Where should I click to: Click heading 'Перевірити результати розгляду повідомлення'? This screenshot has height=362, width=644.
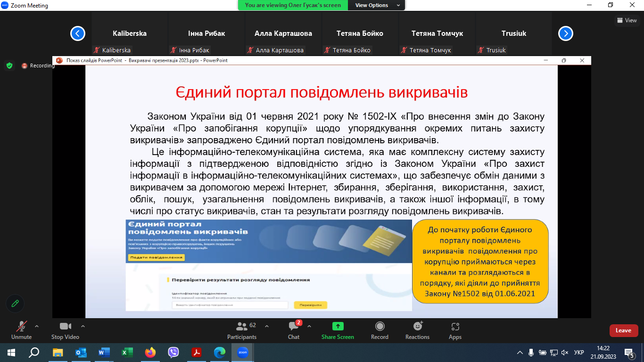click(240, 280)
